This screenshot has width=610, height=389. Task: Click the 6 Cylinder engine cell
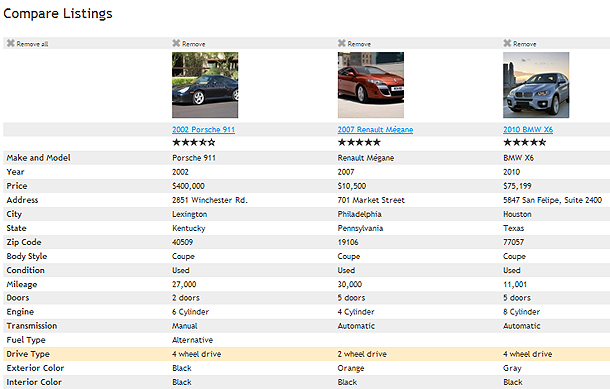(191, 312)
